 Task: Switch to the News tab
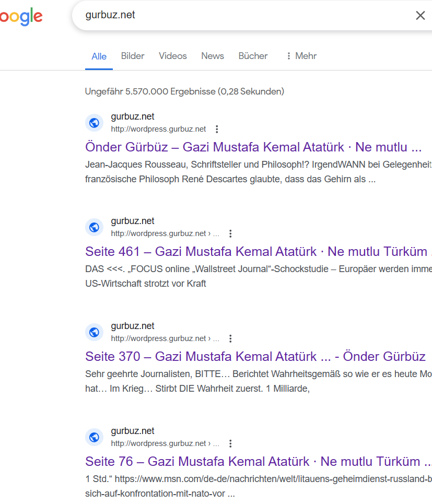[213, 56]
